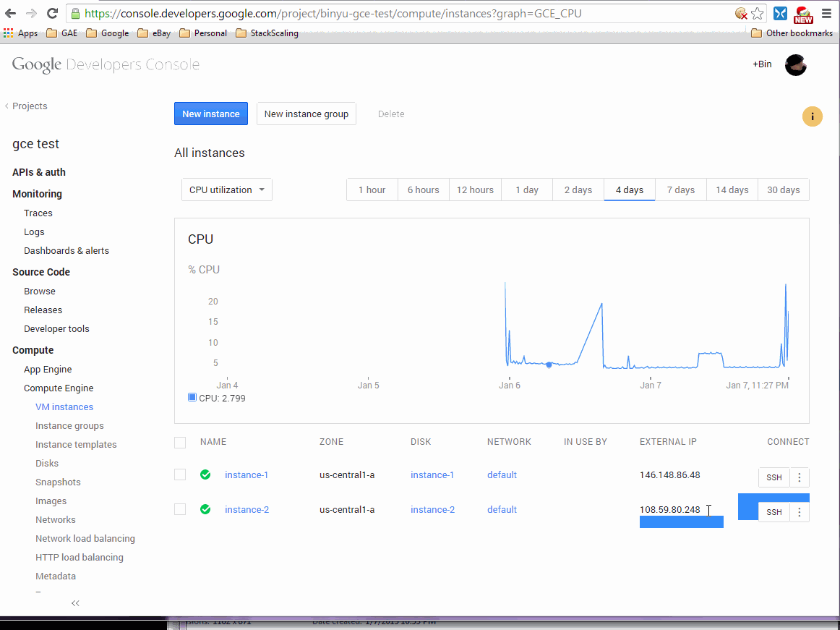Open the instance-2 name link
840x630 pixels.
247,509
